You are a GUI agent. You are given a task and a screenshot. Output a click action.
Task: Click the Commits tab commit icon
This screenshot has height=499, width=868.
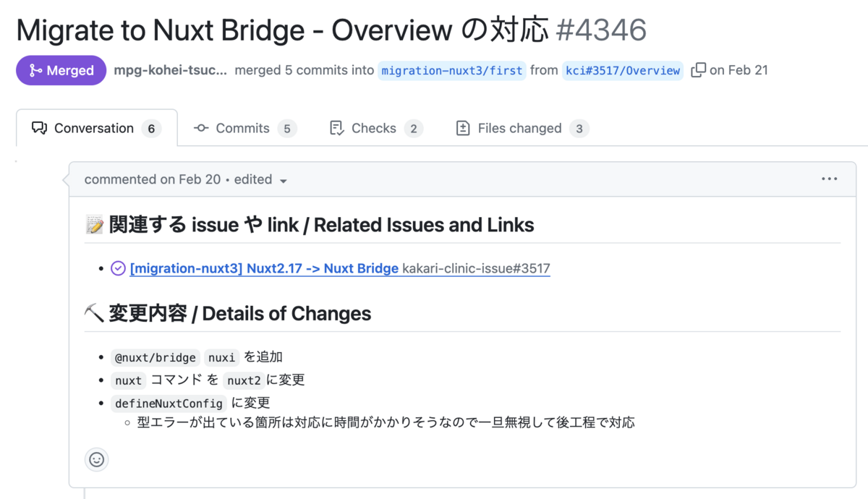(x=201, y=129)
